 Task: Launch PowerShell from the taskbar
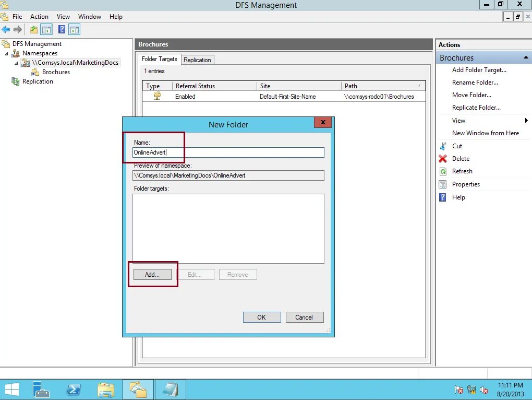74,390
